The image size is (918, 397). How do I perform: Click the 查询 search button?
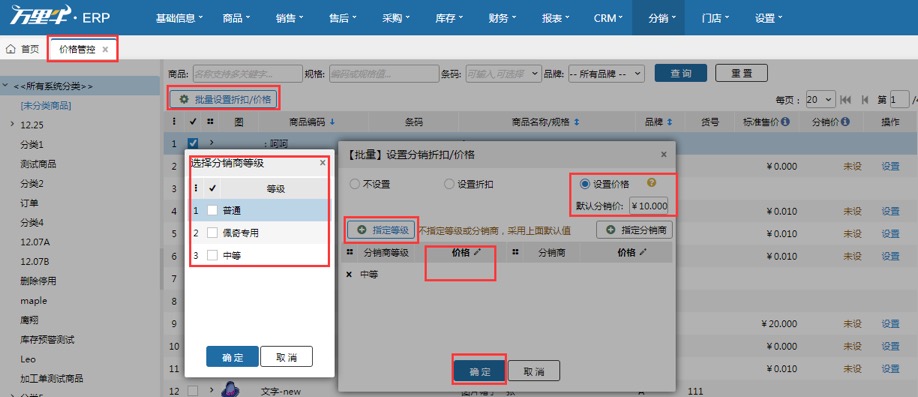(680, 73)
